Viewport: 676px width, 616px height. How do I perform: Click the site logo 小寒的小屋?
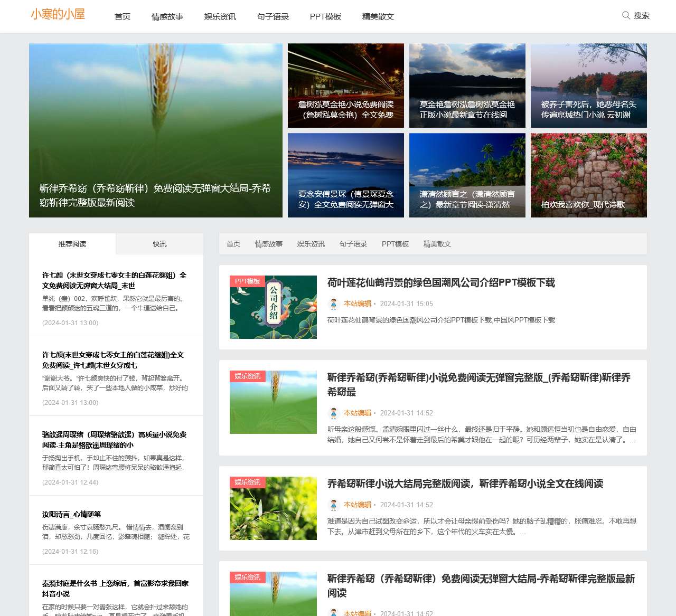[x=57, y=14]
